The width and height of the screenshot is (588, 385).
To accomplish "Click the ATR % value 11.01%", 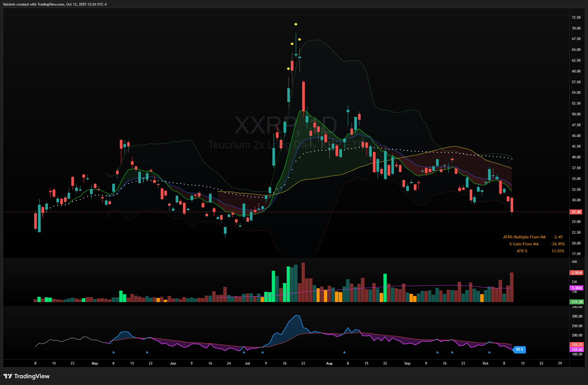I will pyautogui.click(x=558, y=251).
